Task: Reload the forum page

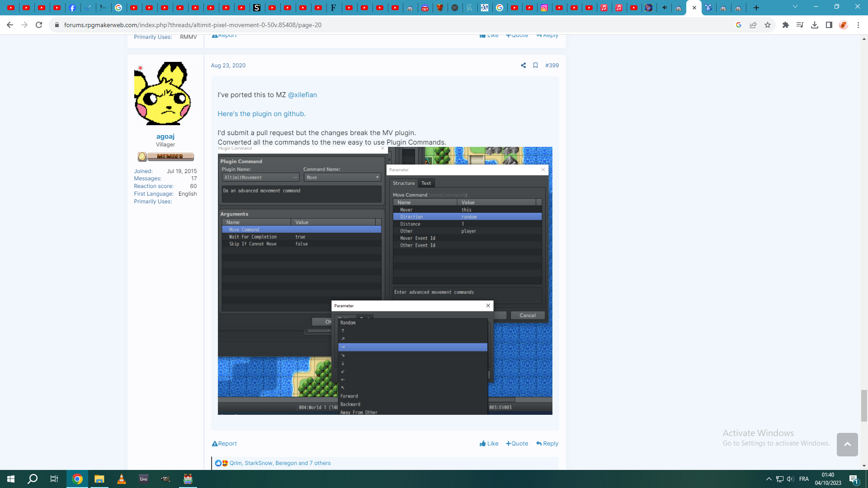Action: (39, 25)
